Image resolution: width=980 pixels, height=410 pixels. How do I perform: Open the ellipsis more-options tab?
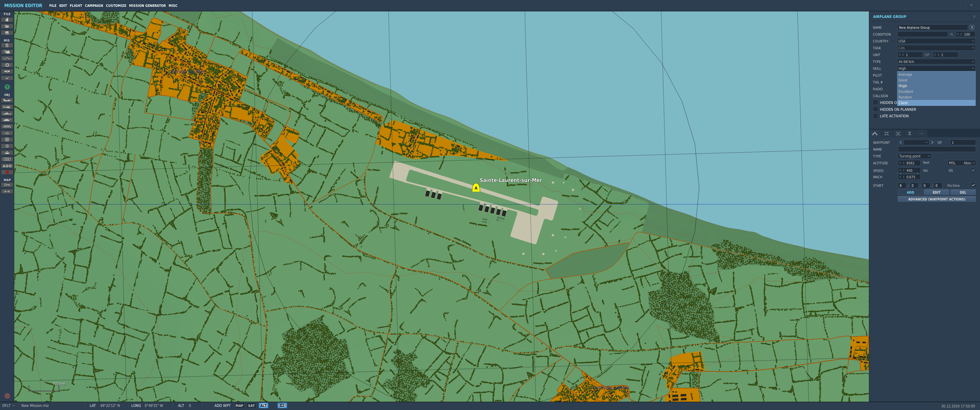pyautogui.click(x=921, y=134)
